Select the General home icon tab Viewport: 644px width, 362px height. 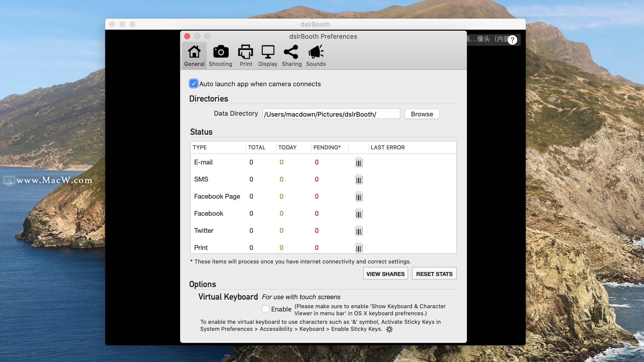click(194, 52)
